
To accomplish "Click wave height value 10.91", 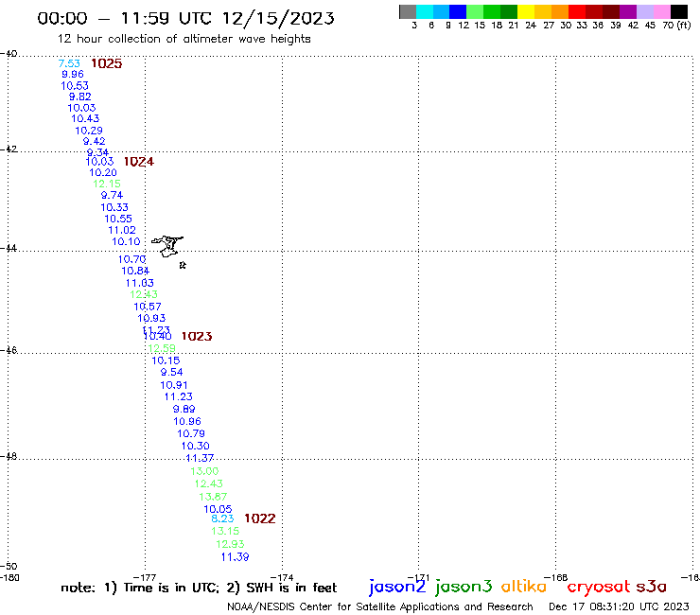I will (x=174, y=385).
